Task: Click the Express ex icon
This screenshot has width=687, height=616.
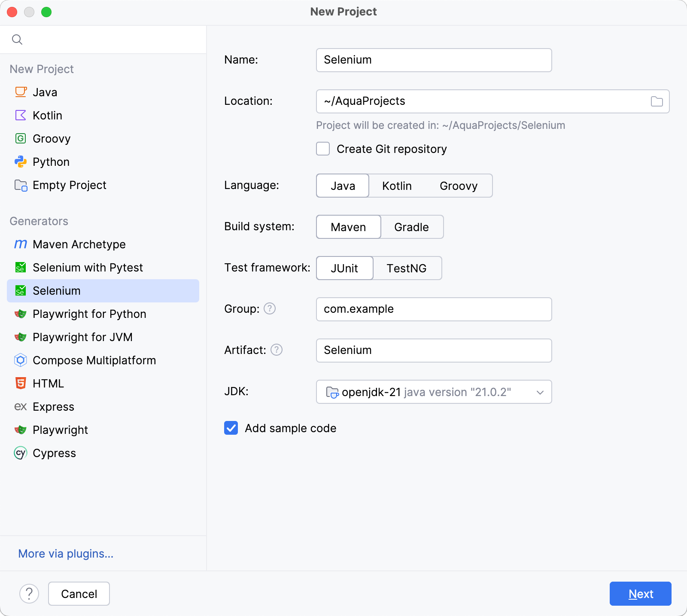Action: click(21, 406)
